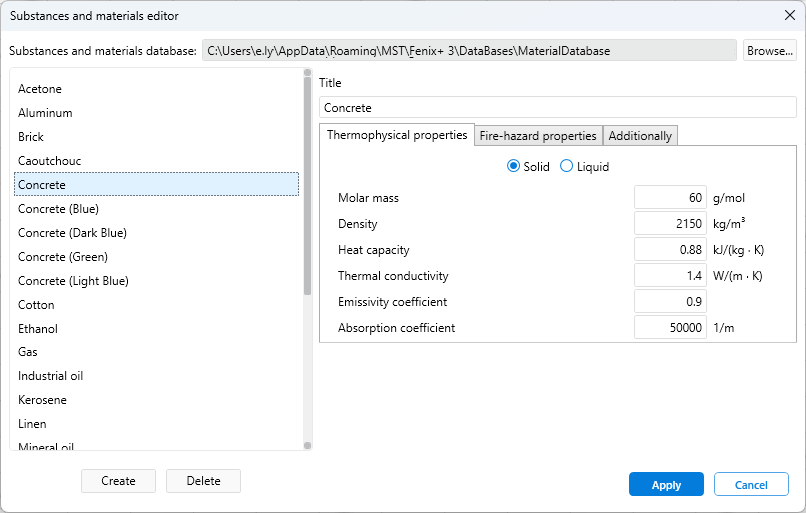806x513 pixels.
Task: Click the Title input field
Action: point(557,108)
